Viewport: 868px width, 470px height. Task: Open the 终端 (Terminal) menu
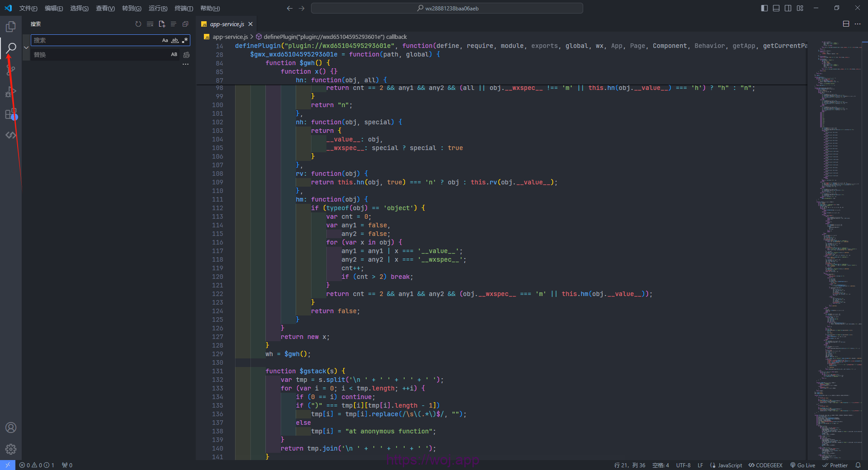coord(184,8)
